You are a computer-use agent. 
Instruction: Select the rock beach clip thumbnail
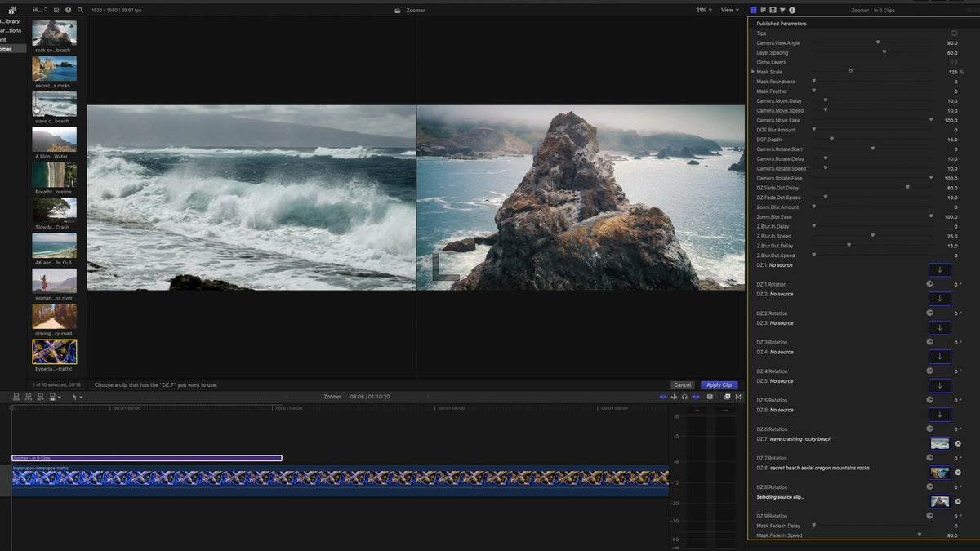[x=54, y=33]
